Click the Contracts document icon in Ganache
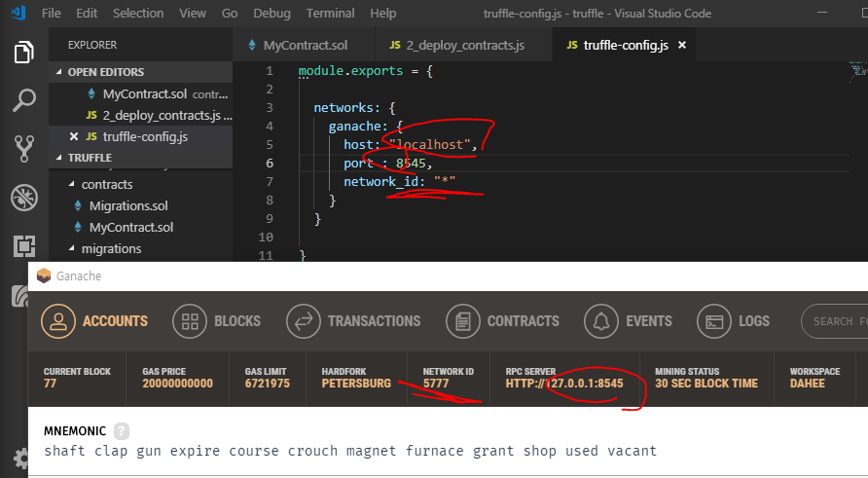The width and height of the screenshot is (868, 478). (x=463, y=321)
